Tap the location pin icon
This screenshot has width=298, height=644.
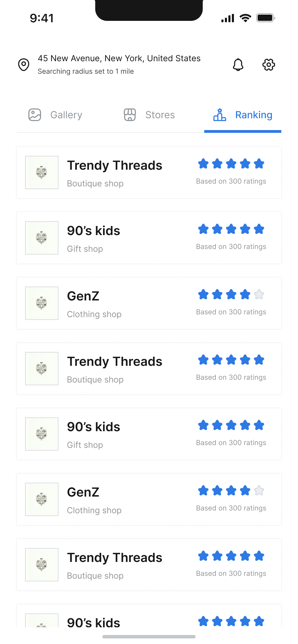[24, 65]
